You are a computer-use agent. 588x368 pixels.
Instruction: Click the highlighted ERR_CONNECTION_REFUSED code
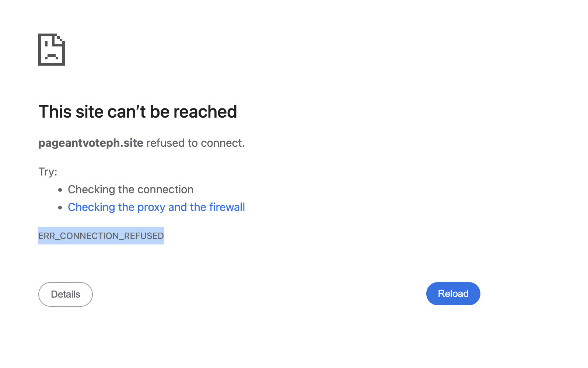coord(101,236)
